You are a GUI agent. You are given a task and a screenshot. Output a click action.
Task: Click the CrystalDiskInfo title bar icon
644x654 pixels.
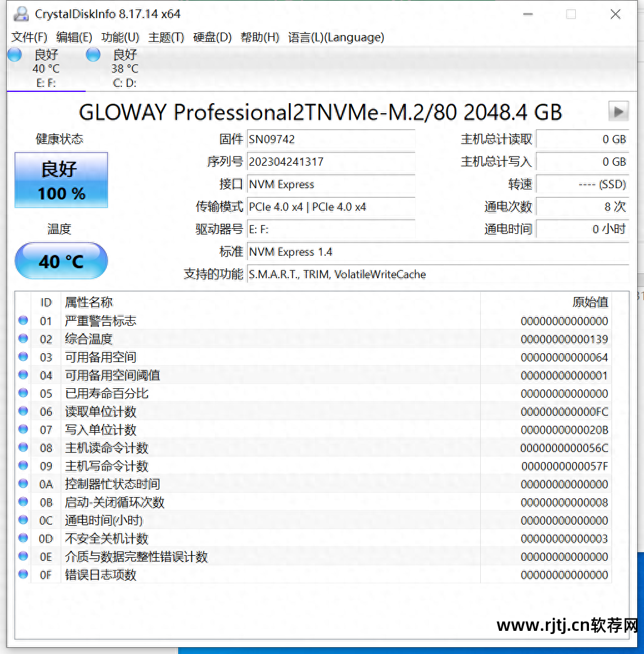tap(20, 13)
